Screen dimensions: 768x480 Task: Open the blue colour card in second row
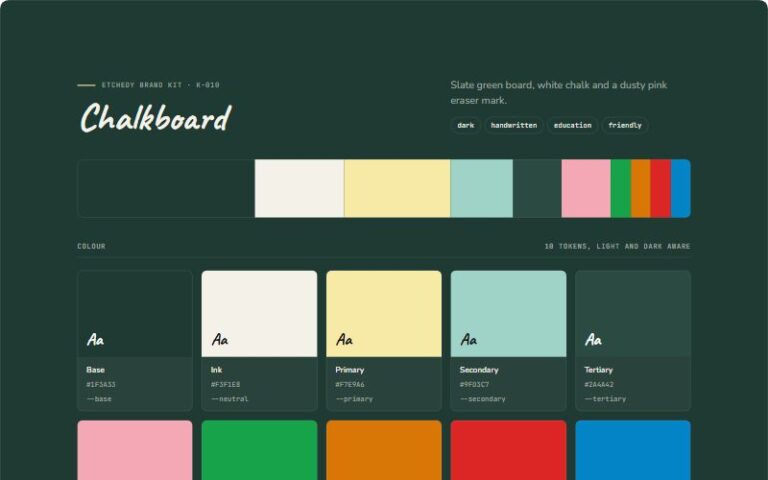click(x=633, y=450)
